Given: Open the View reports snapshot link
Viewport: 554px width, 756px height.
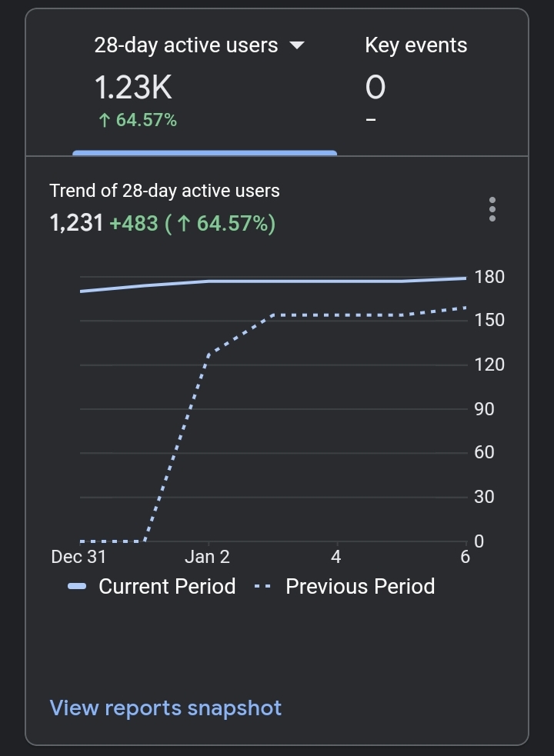Looking at the screenshot, I should (165, 708).
